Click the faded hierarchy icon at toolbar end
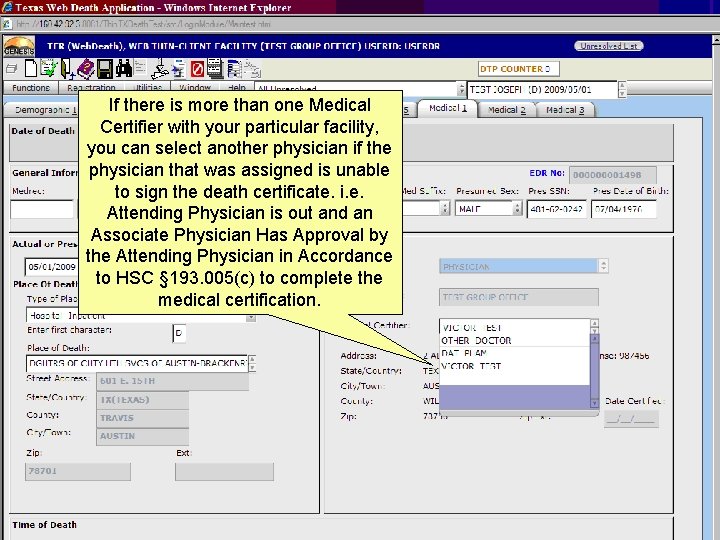This screenshot has height=540, width=720. [253, 69]
